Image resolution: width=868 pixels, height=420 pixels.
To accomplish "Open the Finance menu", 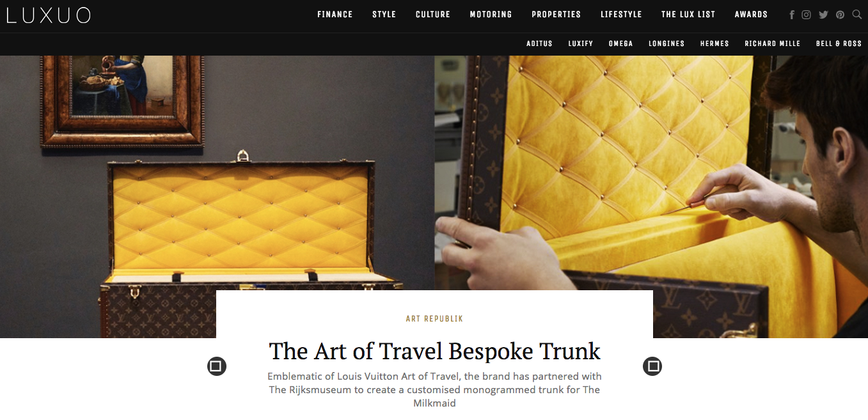I will click(x=335, y=15).
